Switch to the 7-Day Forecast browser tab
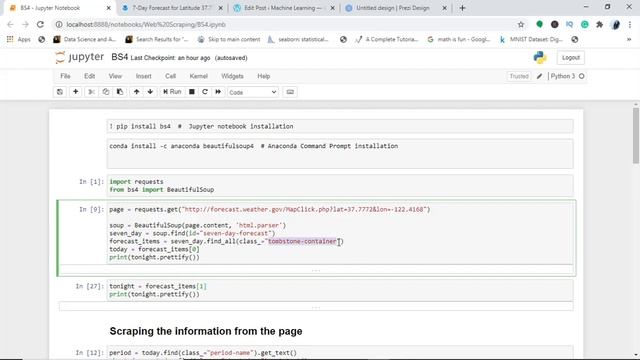 point(172,8)
